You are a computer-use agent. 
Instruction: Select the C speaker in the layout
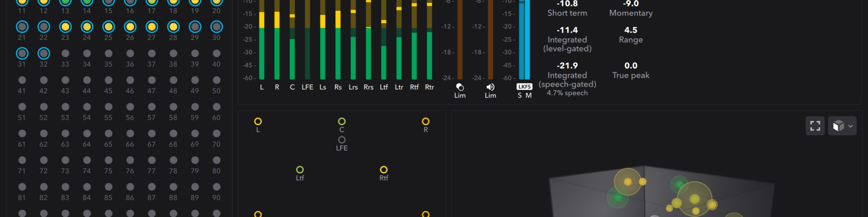point(342,122)
